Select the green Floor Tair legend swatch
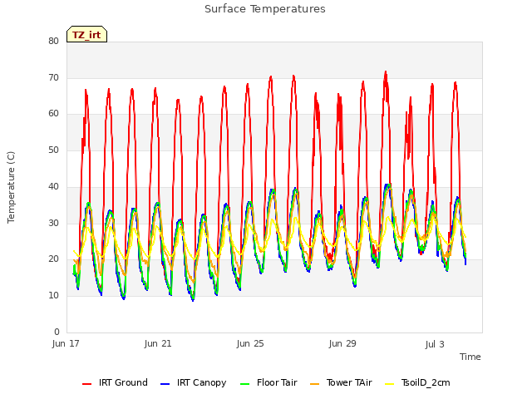The width and height of the screenshot is (532, 399). (x=244, y=384)
